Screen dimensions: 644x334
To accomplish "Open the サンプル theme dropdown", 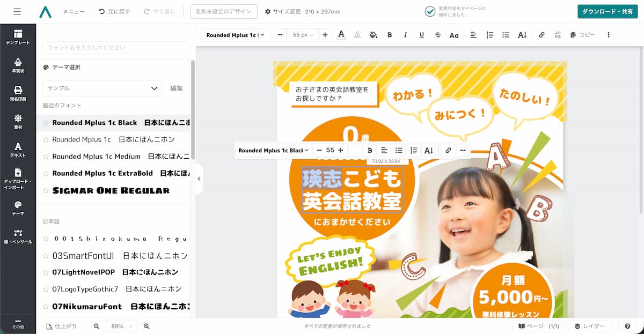I will click(102, 88).
